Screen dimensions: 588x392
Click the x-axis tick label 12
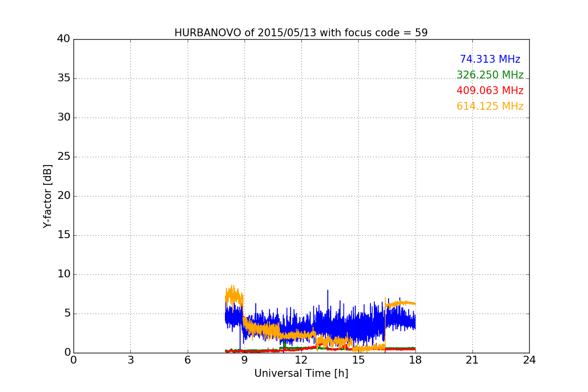pyautogui.click(x=301, y=360)
